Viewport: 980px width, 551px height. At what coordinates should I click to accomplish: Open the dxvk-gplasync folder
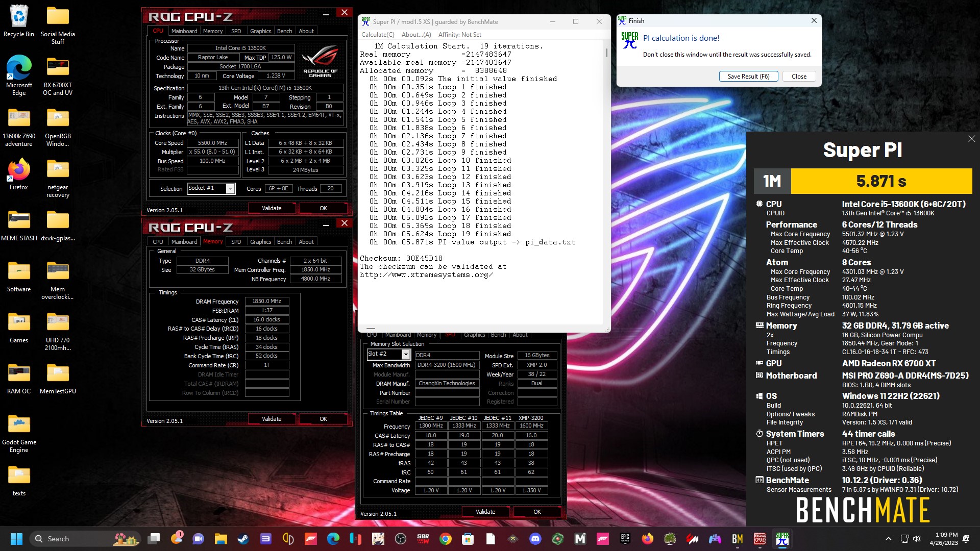click(58, 225)
